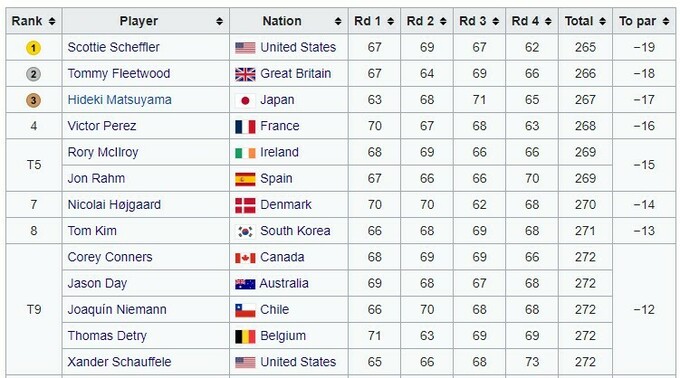The width and height of the screenshot is (680, 378).
Task: Click Scottie Scheffler's total score cell 265
Action: [585, 47]
